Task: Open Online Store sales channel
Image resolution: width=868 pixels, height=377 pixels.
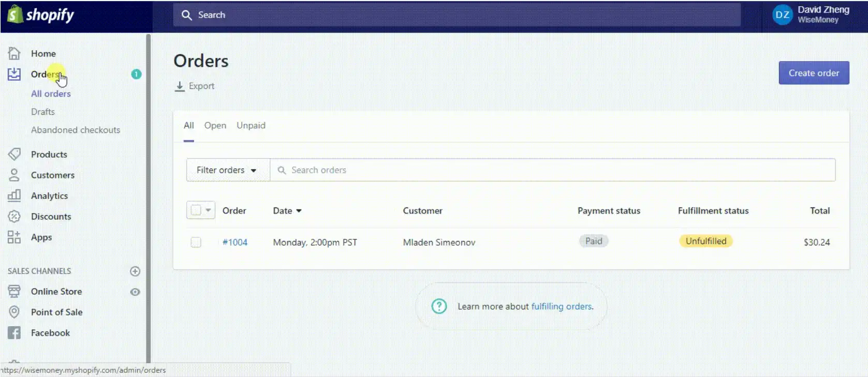Action: pyautogui.click(x=56, y=291)
